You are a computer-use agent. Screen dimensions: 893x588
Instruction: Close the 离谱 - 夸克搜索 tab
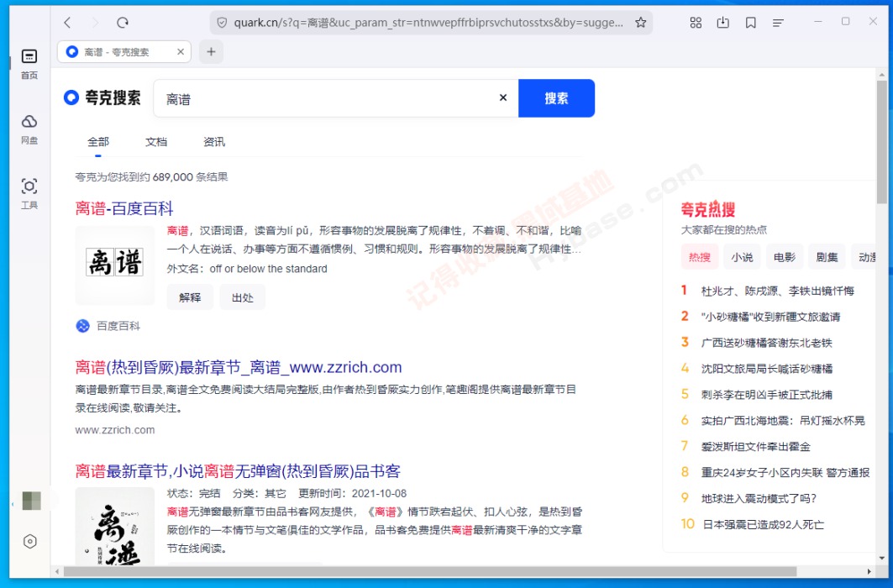181,52
